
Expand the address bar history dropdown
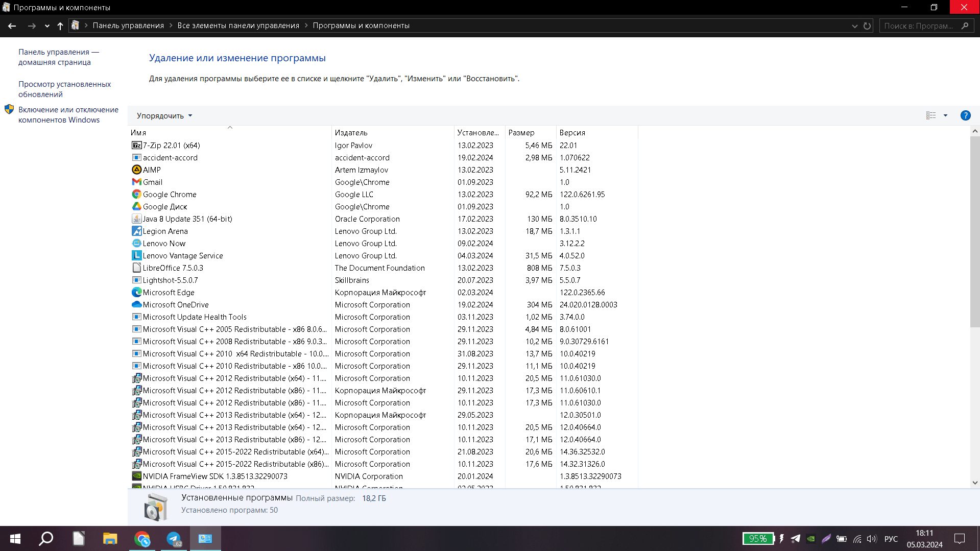854,26
